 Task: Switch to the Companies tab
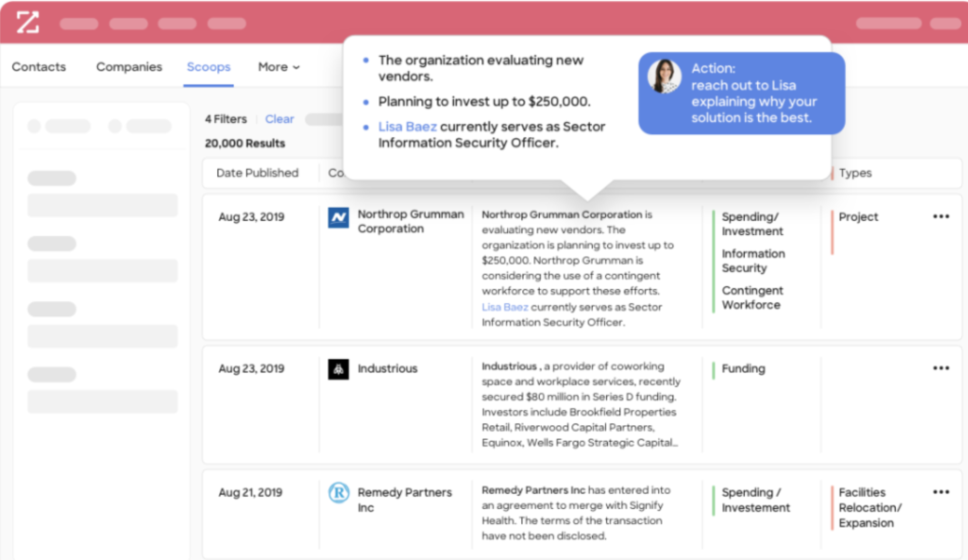129,67
